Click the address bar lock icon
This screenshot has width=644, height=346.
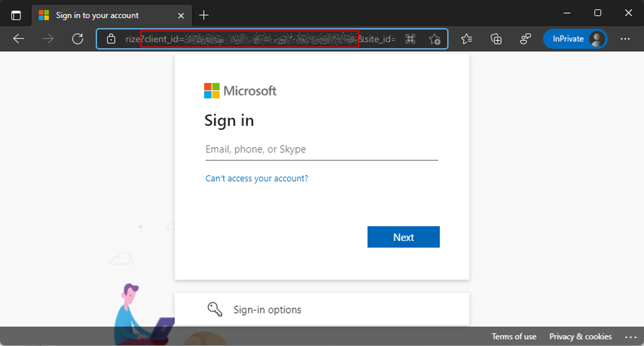coord(111,39)
